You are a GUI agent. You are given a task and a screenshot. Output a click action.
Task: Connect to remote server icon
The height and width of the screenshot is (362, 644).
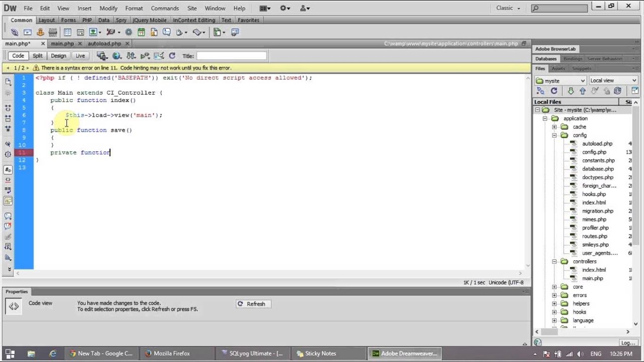tap(540, 91)
